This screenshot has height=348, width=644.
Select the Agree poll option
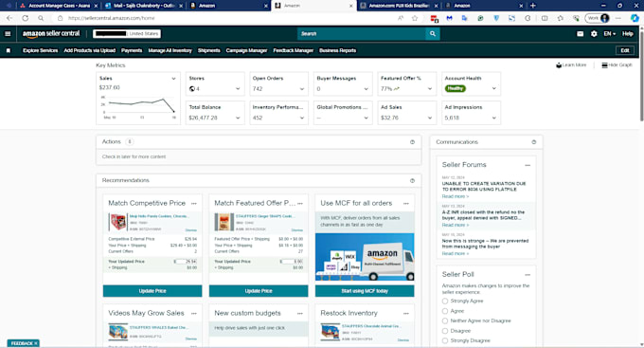coord(445,311)
